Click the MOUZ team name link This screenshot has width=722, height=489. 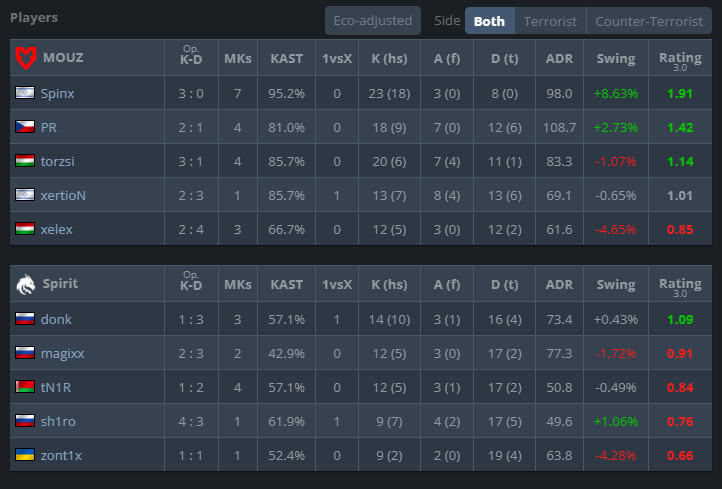point(63,58)
